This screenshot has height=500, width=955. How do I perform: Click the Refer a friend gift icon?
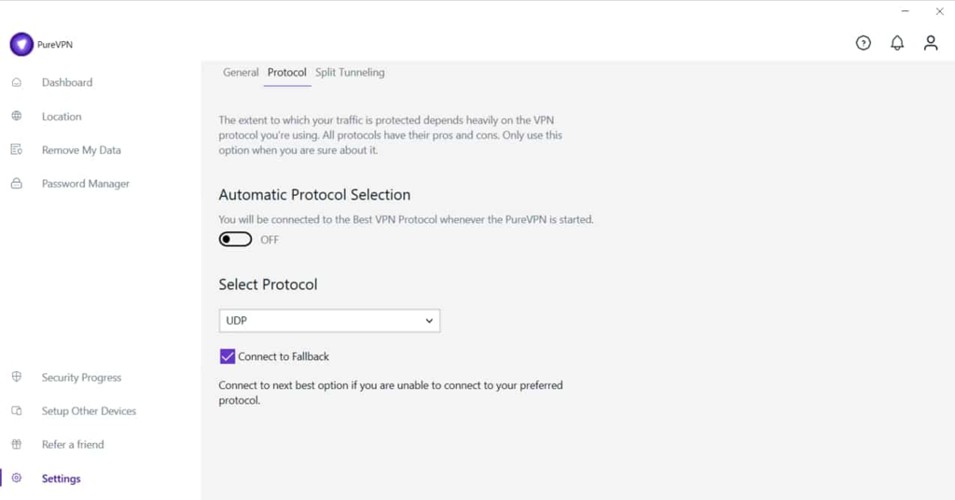click(17, 445)
